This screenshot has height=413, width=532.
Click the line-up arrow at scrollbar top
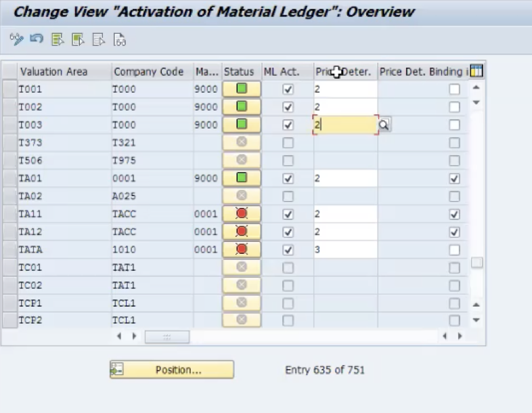(476, 87)
